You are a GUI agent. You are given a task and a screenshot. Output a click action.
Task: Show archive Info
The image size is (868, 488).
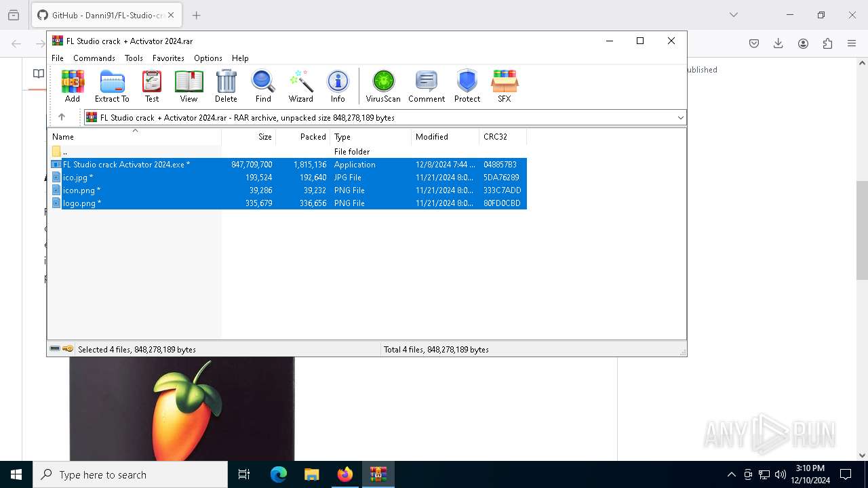coord(338,86)
